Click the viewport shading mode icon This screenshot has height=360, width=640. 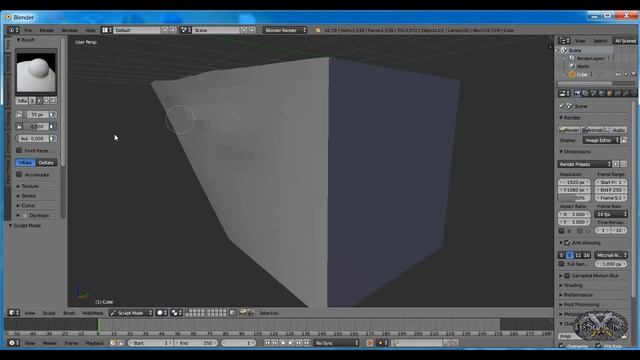(162, 313)
